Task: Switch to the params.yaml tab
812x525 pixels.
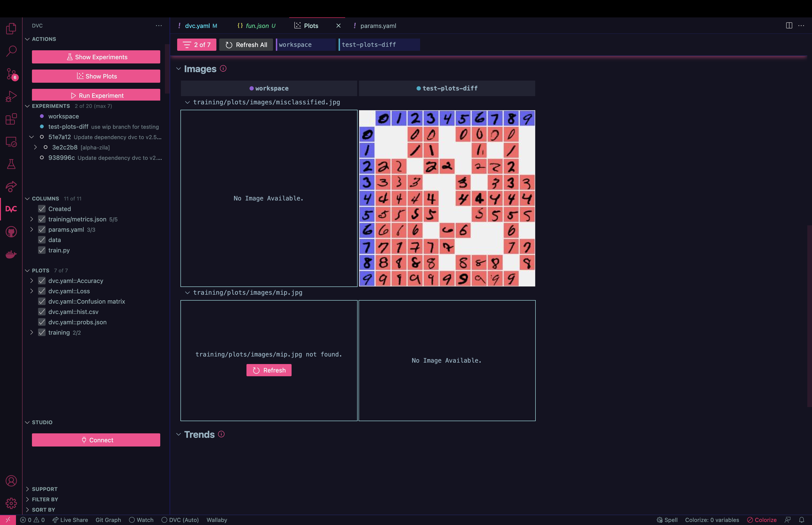Action: (378, 26)
